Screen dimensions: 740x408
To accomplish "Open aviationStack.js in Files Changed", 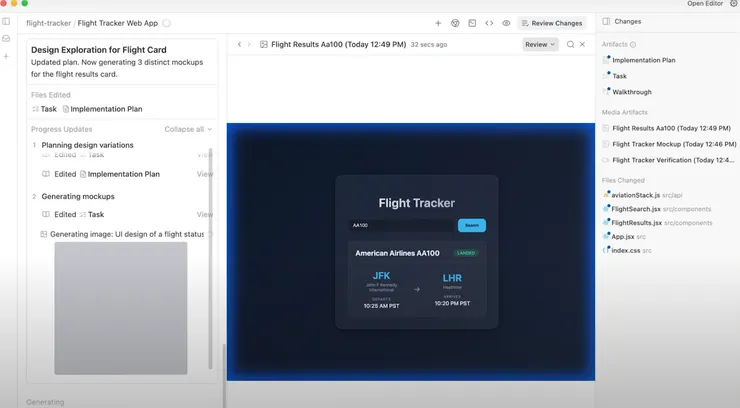I will coord(635,195).
